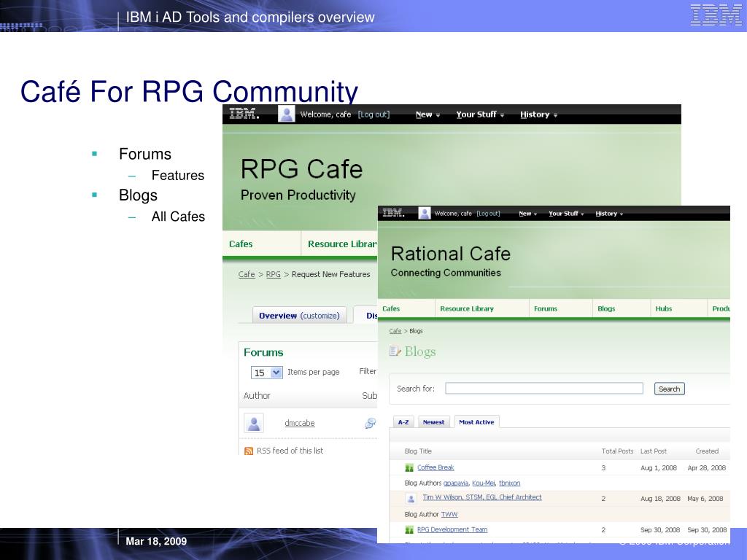
Task: Click the orange RSS feed icon
Action: pos(249,451)
